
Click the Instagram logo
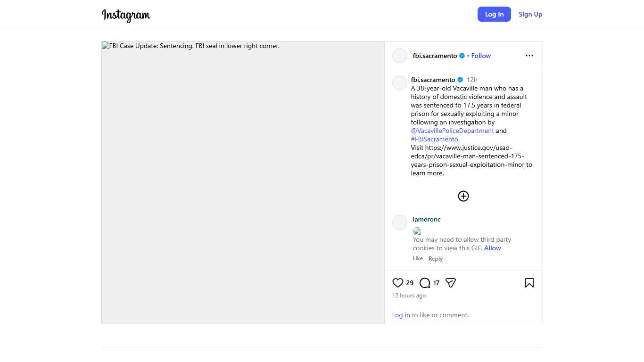coord(126,15)
